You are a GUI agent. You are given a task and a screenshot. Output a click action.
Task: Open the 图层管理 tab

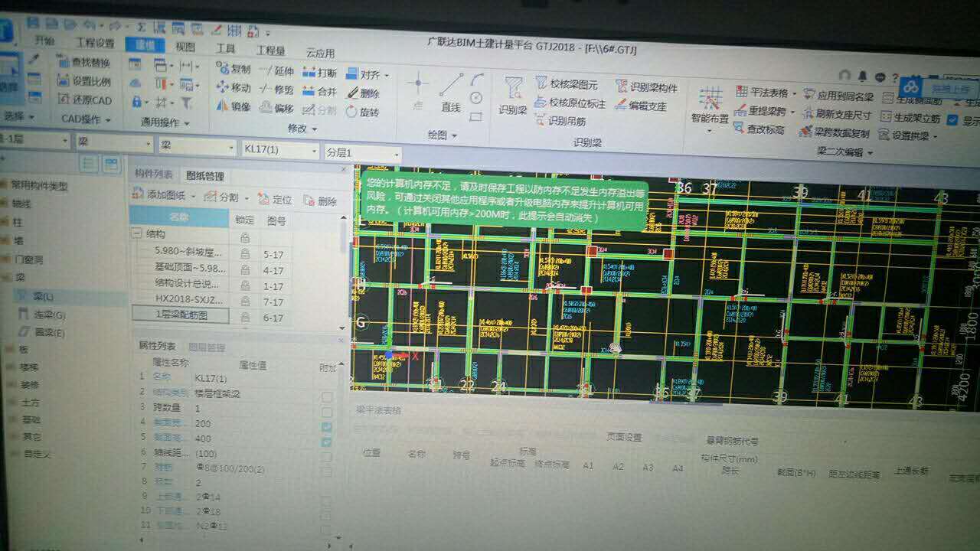(206, 347)
